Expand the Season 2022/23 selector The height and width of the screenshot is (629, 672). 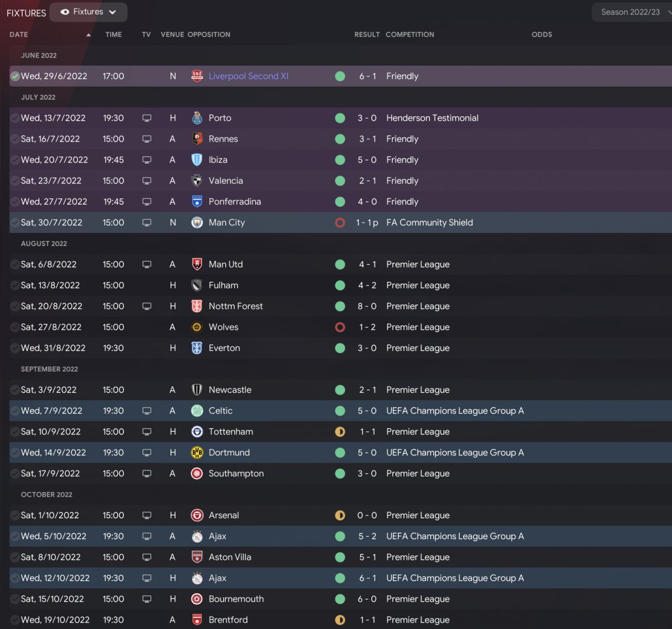coord(632,12)
